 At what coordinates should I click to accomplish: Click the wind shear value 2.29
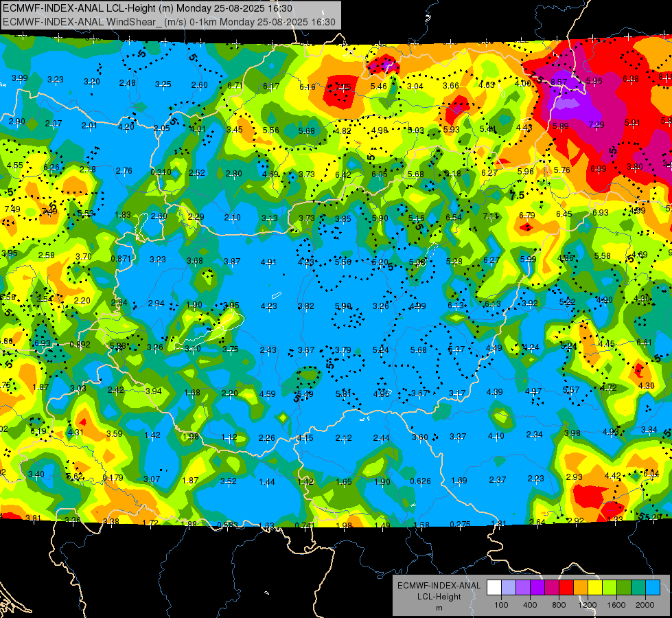[x=196, y=216]
